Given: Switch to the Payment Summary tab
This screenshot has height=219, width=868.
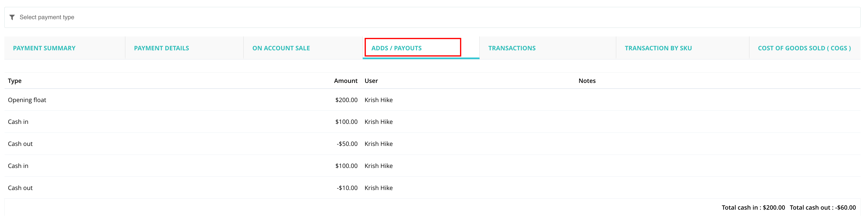Looking at the screenshot, I should pos(44,48).
